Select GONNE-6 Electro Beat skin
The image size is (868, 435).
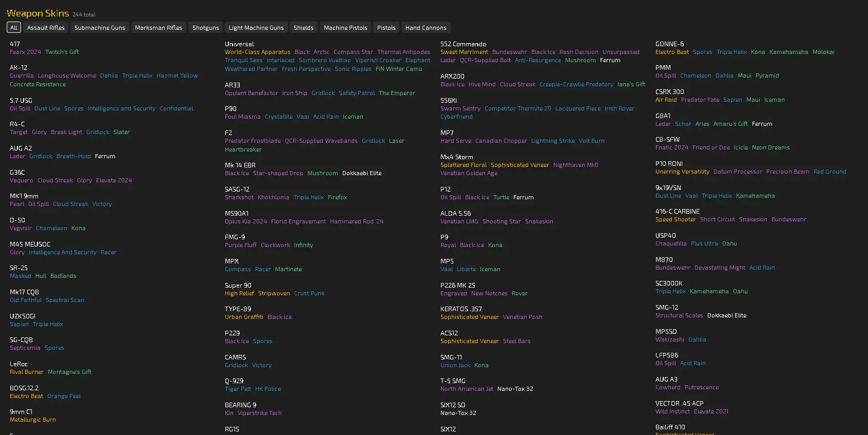(672, 52)
